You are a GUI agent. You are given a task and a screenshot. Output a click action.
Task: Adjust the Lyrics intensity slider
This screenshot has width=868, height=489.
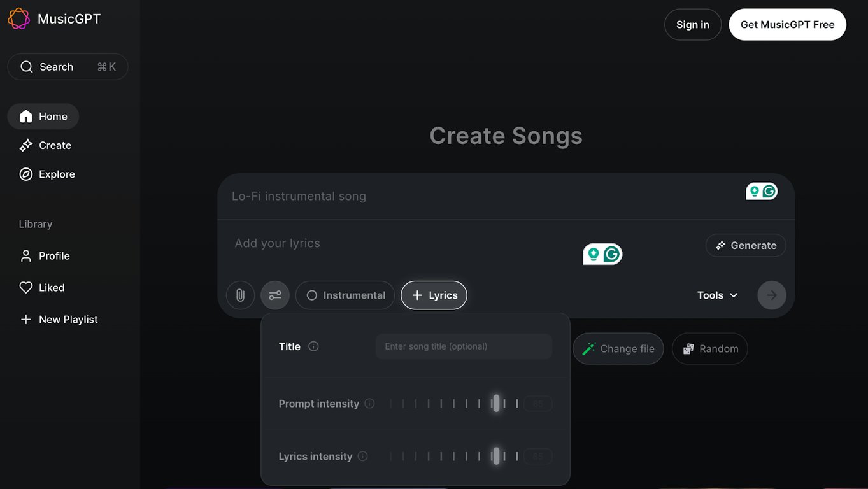[496, 456]
